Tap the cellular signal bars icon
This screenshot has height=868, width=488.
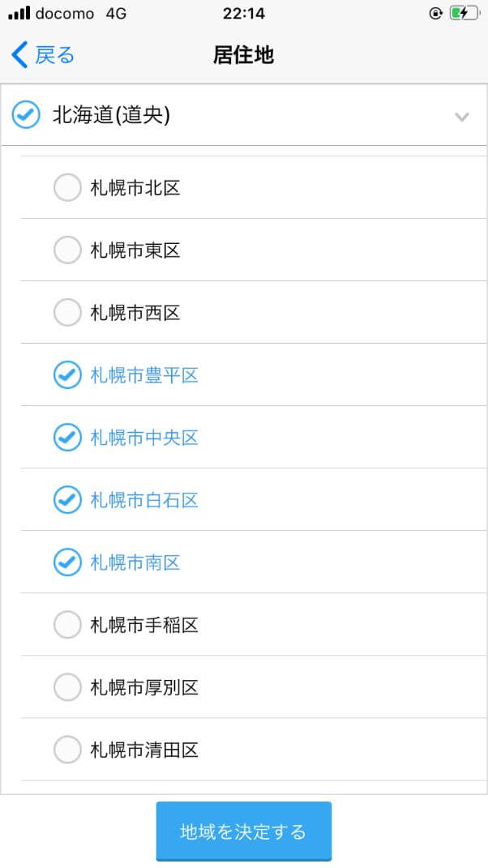19,13
